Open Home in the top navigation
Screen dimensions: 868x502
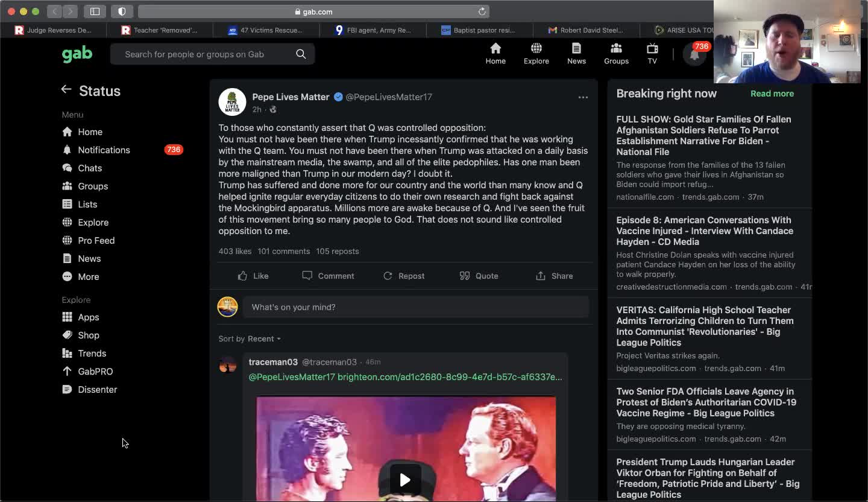[495, 54]
